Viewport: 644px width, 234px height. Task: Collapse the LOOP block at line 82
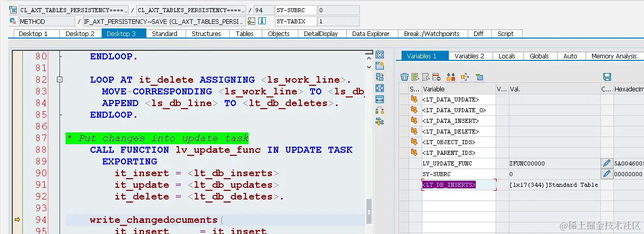[59, 80]
